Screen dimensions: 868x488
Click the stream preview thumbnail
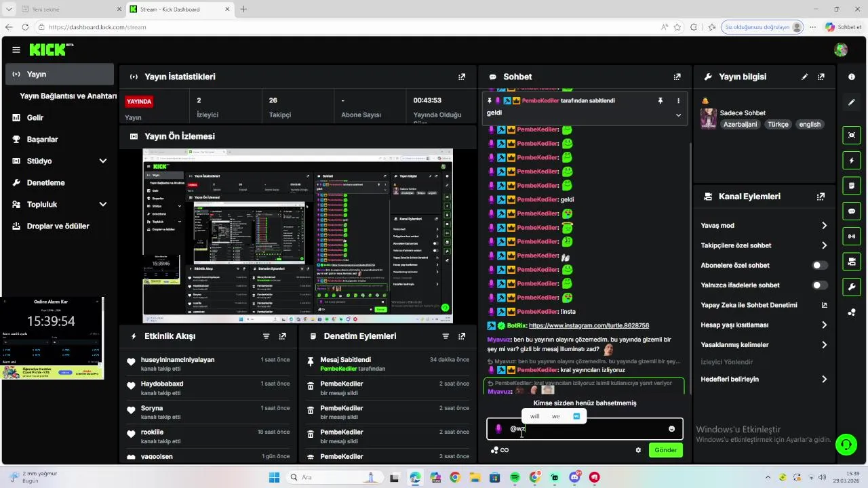coord(298,236)
